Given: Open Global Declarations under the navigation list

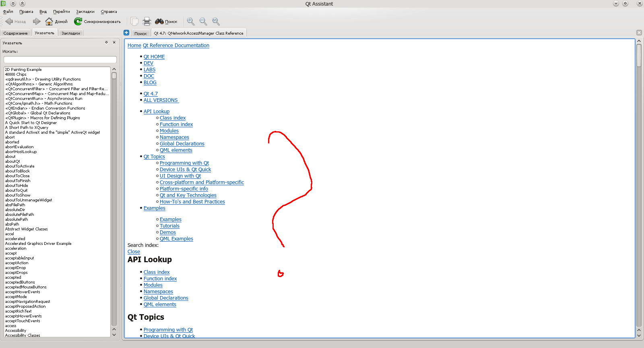Looking at the screenshot, I should click(182, 144).
